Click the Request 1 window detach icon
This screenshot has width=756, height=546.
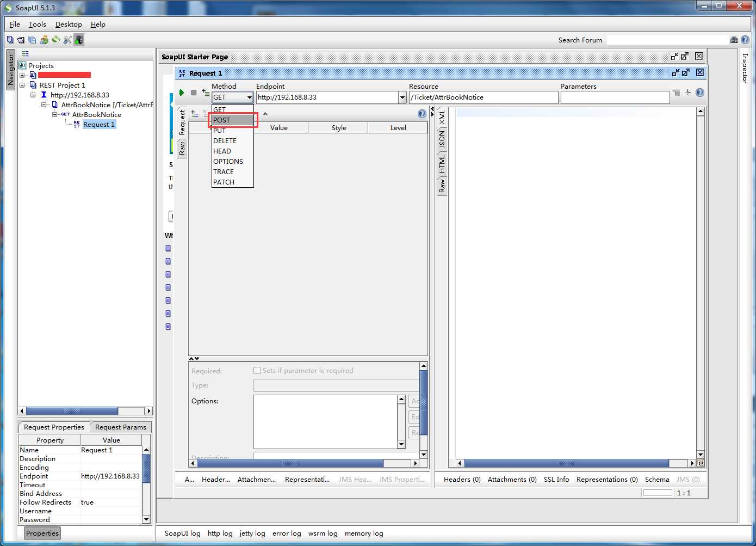(x=676, y=72)
